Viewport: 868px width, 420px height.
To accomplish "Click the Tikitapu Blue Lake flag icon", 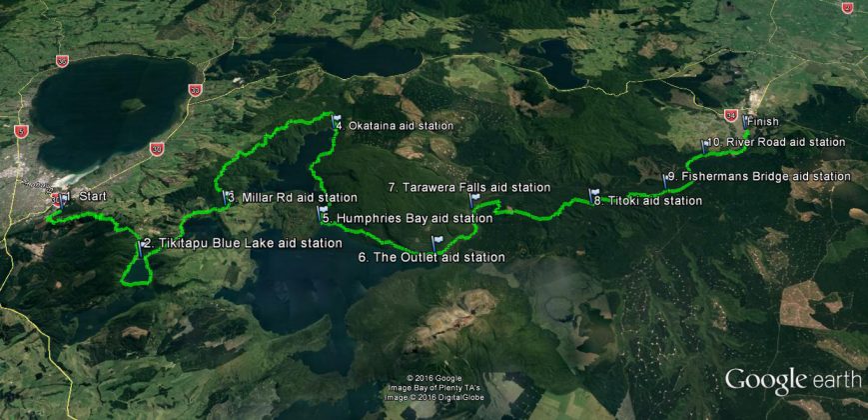I will (141, 247).
